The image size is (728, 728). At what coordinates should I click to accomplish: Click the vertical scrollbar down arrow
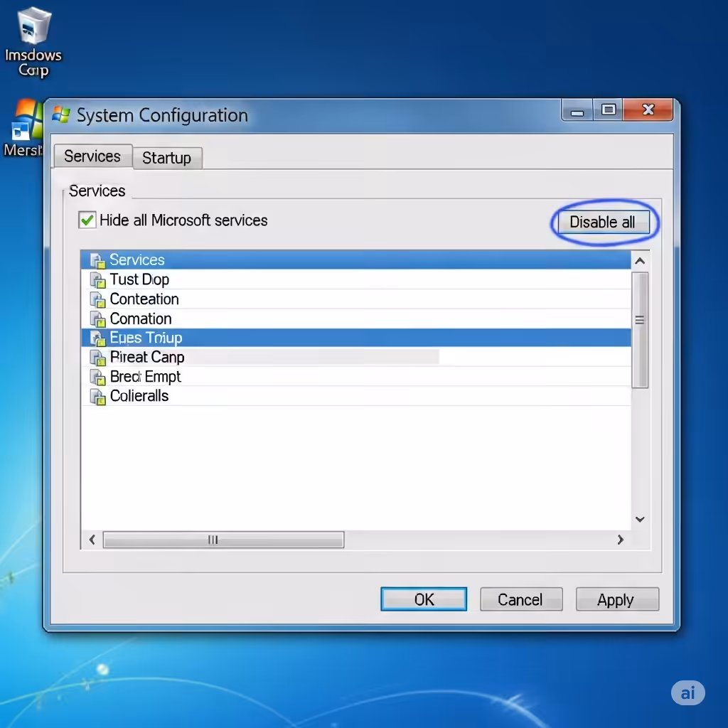click(x=641, y=519)
